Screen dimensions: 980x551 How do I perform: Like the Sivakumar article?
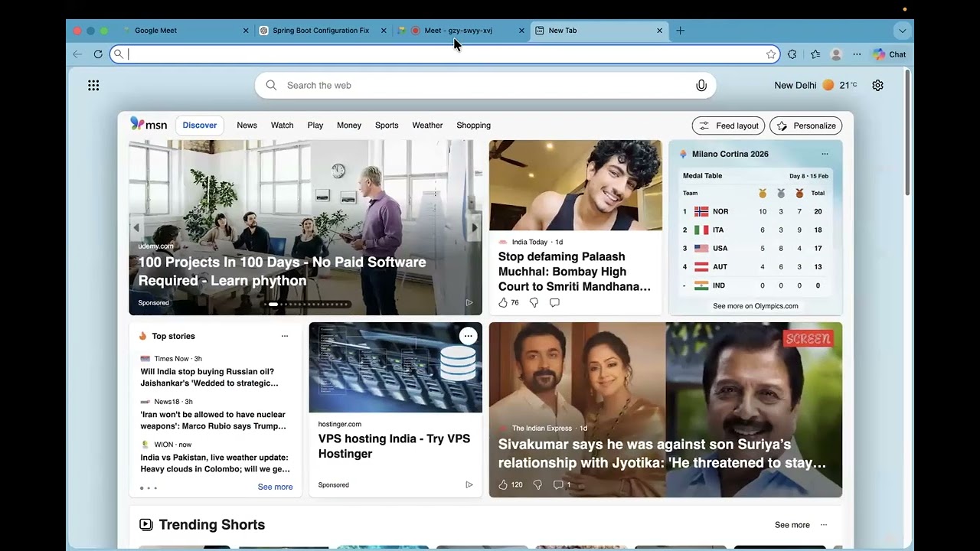click(x=503, y=484)
